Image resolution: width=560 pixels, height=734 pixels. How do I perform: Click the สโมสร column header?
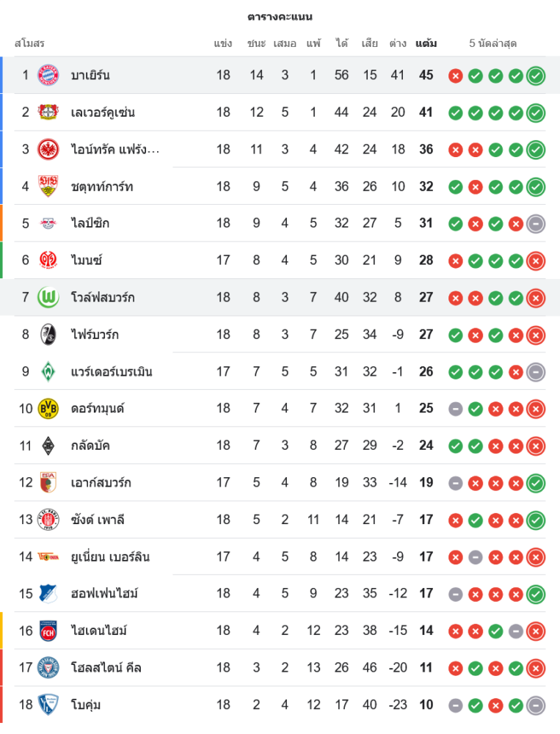coord(29,43)
